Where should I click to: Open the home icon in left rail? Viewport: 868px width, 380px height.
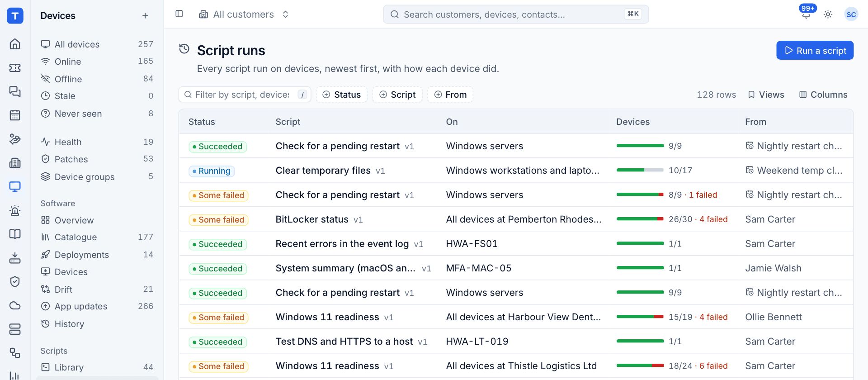tap(15, 44)
